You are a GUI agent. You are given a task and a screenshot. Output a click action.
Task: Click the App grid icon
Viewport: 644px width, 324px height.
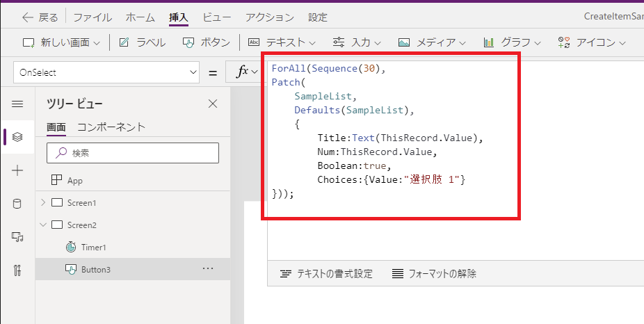point(57,180)
